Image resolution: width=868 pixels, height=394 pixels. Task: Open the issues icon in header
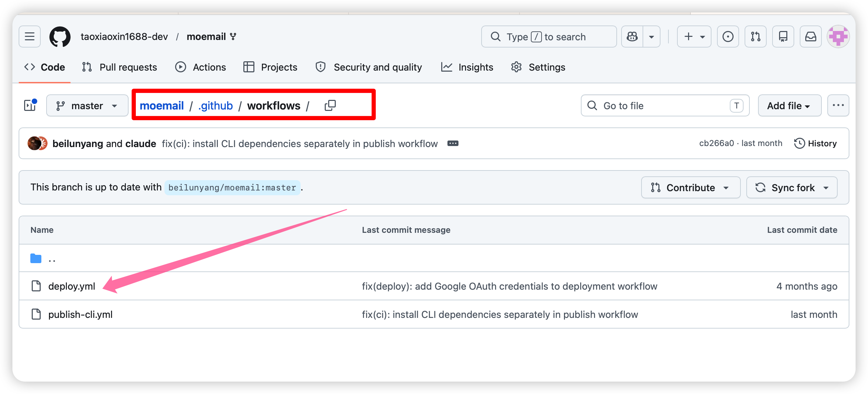[x=728, y=37]
